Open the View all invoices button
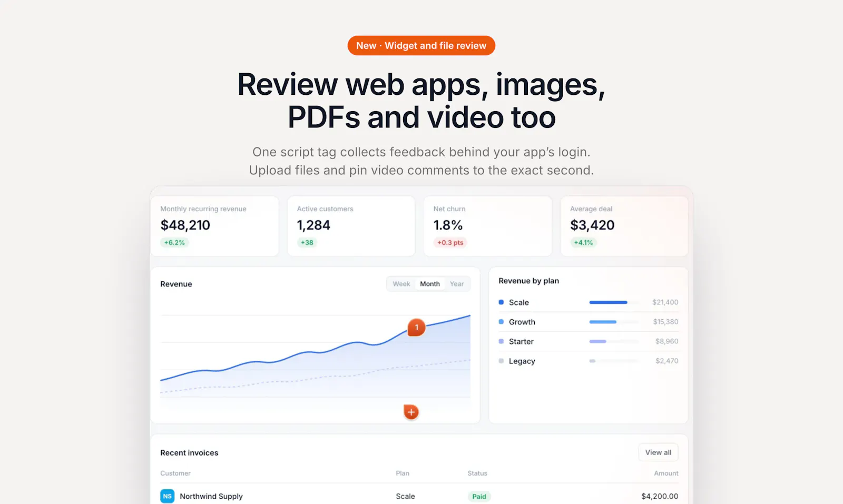The width and height of the screenshot is (843, 504). point(658,452)
